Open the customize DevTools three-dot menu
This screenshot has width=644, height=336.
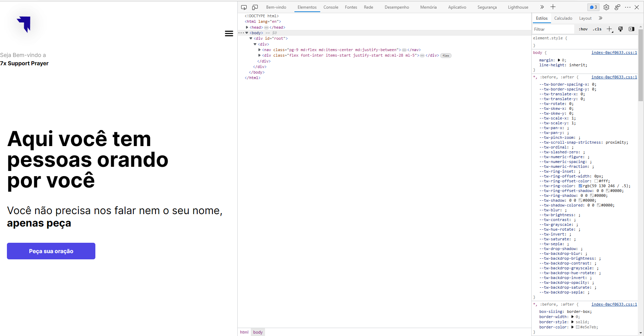628,7
